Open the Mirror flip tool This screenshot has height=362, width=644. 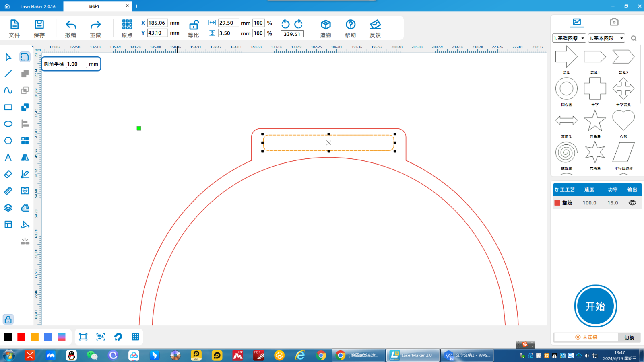coord(25,158)
